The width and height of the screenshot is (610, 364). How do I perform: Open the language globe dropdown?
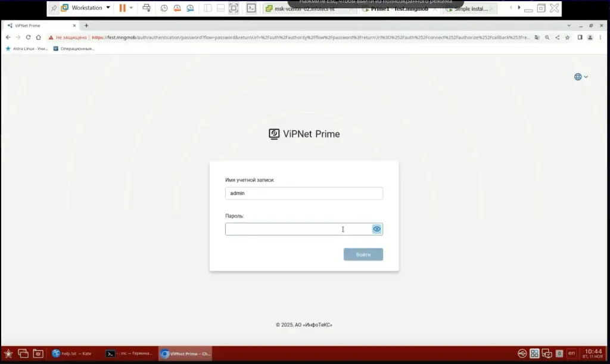[581, 77]
